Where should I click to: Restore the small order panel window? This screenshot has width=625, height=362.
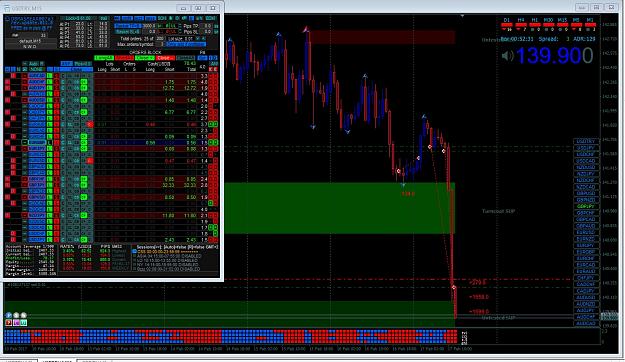[198, 8]
